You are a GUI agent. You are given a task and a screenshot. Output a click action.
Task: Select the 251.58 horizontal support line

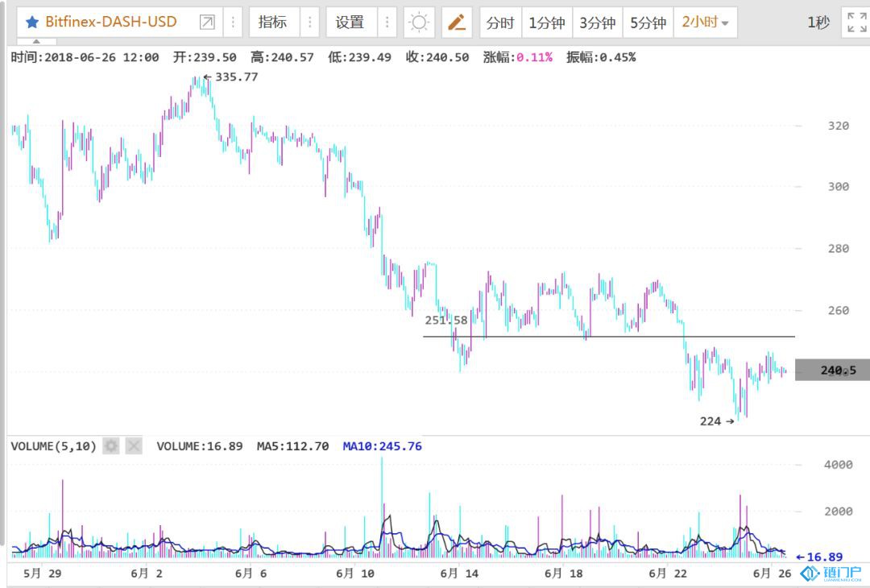coord(609,337)
